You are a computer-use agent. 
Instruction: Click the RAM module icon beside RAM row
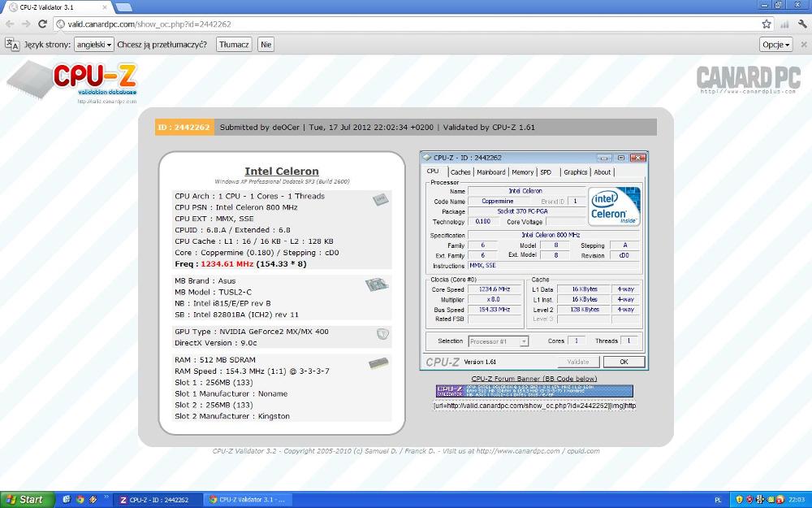(378, 363)
